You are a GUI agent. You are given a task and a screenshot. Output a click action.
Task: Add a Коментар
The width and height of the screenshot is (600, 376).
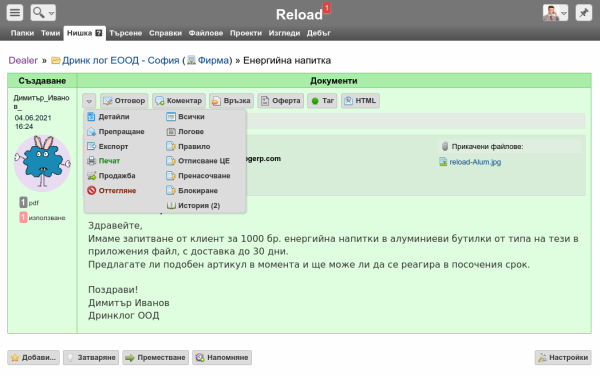(x=179, y=101)
